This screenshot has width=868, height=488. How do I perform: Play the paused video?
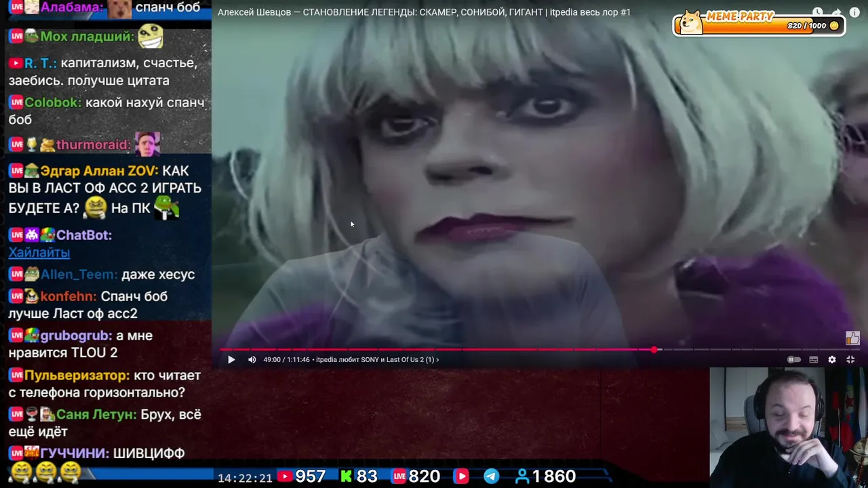[231, 360]
